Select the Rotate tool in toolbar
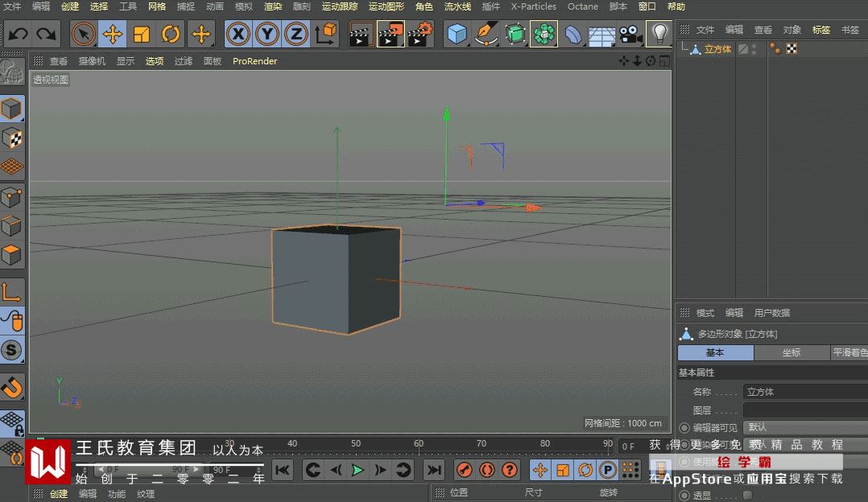Screen dimensions: 868x502 [171, 34]
